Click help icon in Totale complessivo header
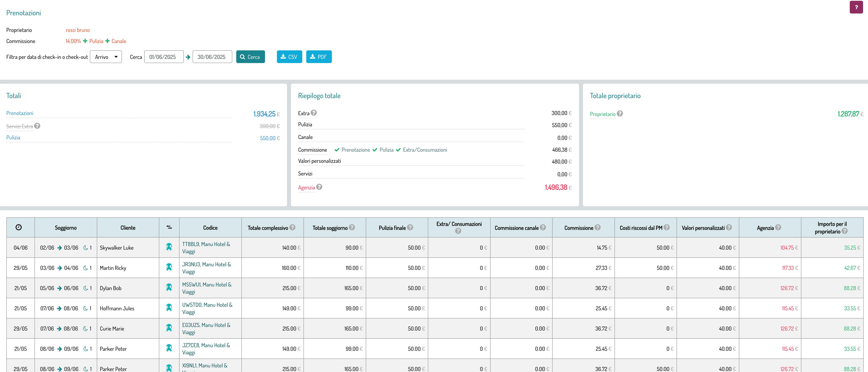868x372 pixels. point(293,227)
